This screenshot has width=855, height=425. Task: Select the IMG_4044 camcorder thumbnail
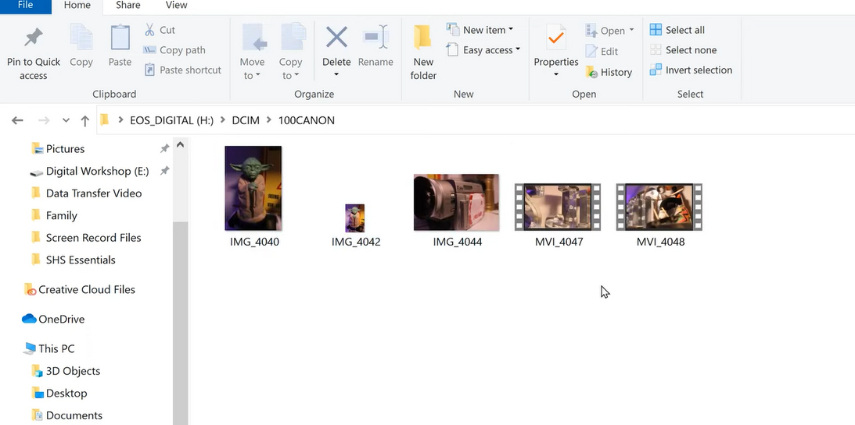456,202
